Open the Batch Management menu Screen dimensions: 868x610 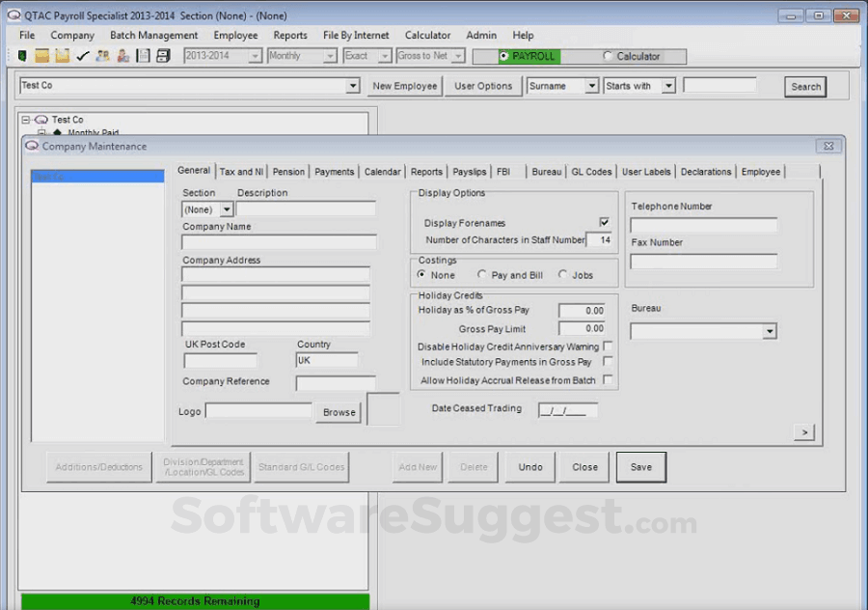(x=153, y=35)
